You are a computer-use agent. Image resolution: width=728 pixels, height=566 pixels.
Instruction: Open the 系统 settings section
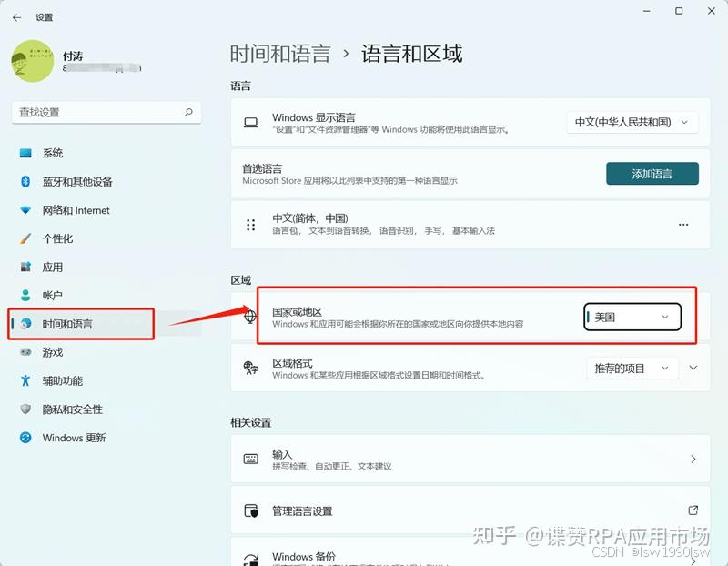[53, 153]
